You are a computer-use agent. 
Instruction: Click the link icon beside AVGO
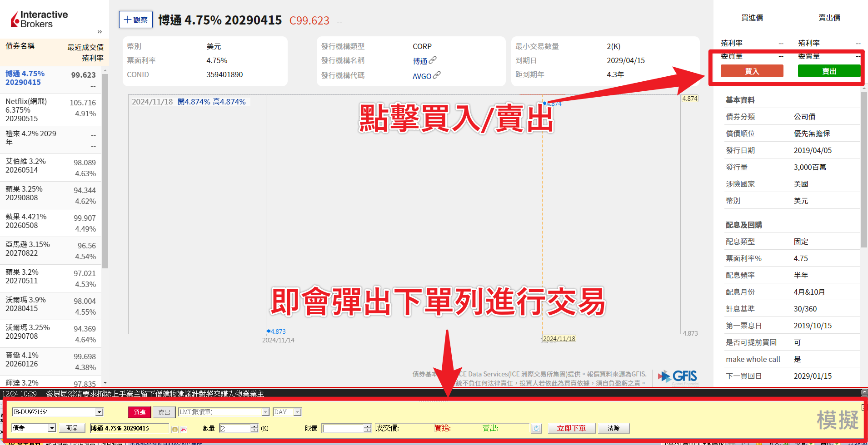point(437,75)
